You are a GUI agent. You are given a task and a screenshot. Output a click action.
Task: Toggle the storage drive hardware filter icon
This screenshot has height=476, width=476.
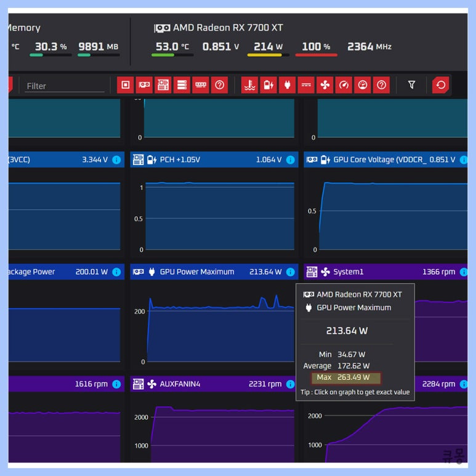tap(182, 85)
